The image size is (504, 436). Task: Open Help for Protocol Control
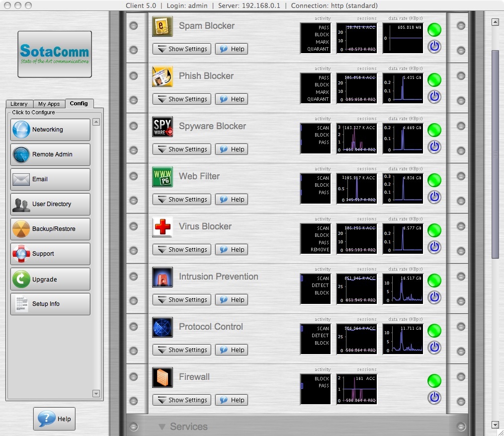point(232,350)
